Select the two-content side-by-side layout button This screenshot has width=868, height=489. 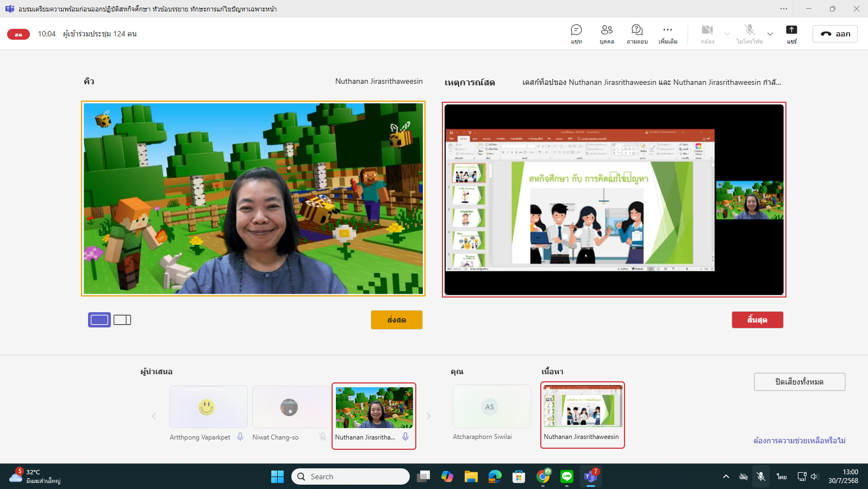click(122, 320)
